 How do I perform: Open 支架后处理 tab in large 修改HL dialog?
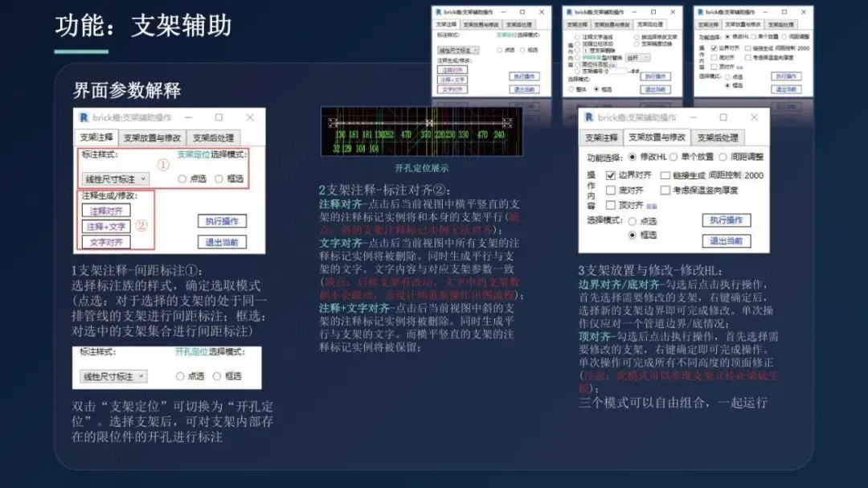pos(718,138)
